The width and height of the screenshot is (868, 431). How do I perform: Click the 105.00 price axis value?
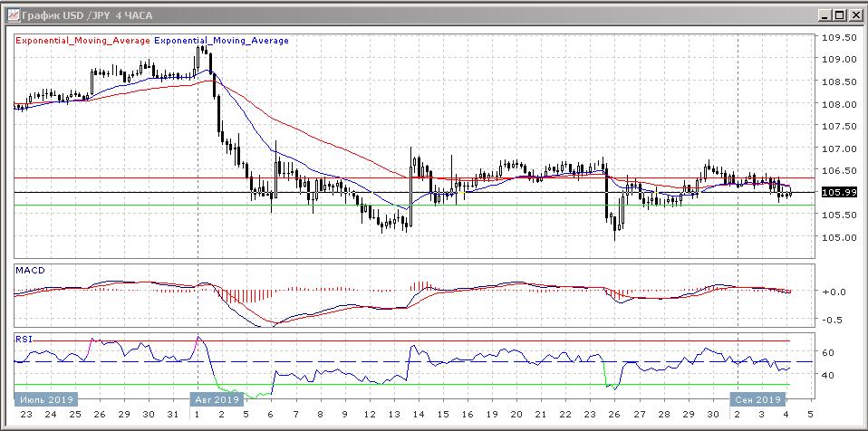click(838, 238)
